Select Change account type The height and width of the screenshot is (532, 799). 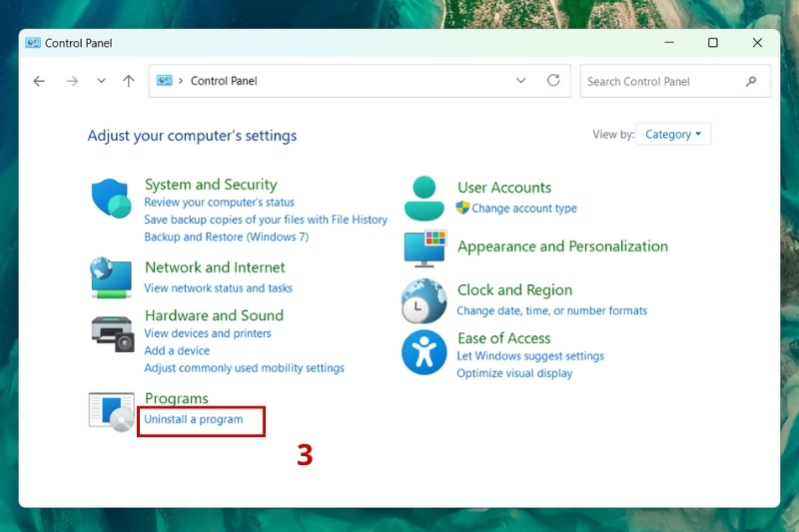tap(523, 209)
